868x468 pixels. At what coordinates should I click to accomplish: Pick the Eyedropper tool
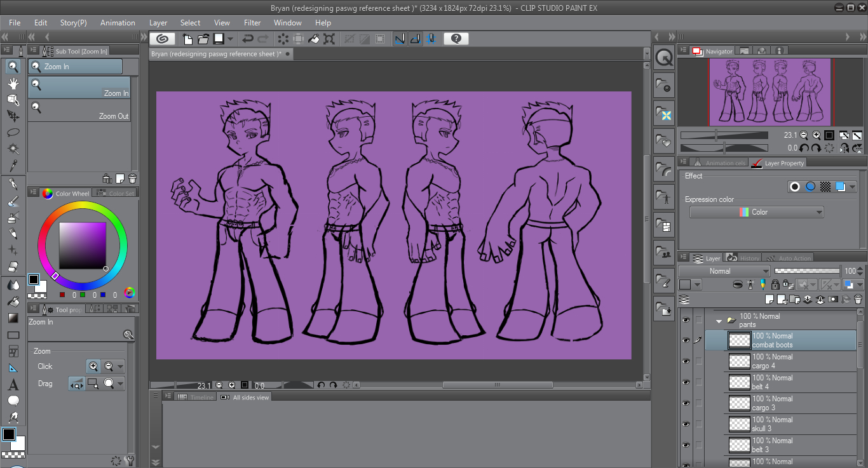click(x=13, y=166)
